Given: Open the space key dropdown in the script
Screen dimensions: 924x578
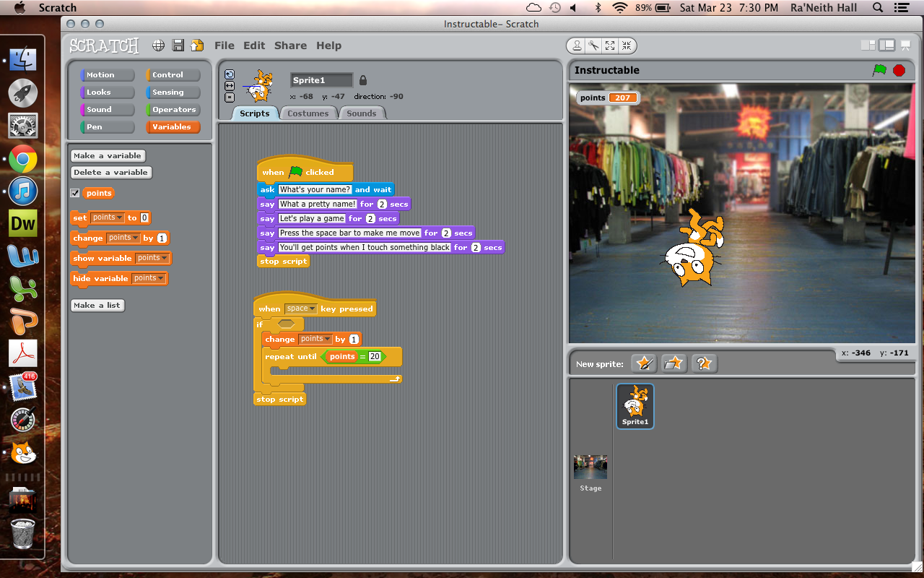Looking at the screenshot, I should [x=300, y=309].
